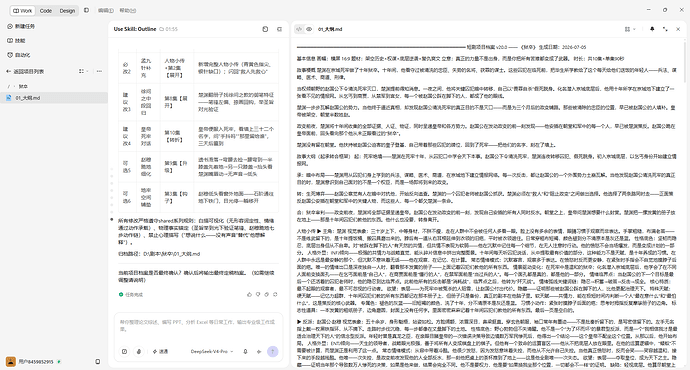The image size is (690, 370).
Task: Open the file view mode dropdown in sidebar
Action: click(83, 71)
